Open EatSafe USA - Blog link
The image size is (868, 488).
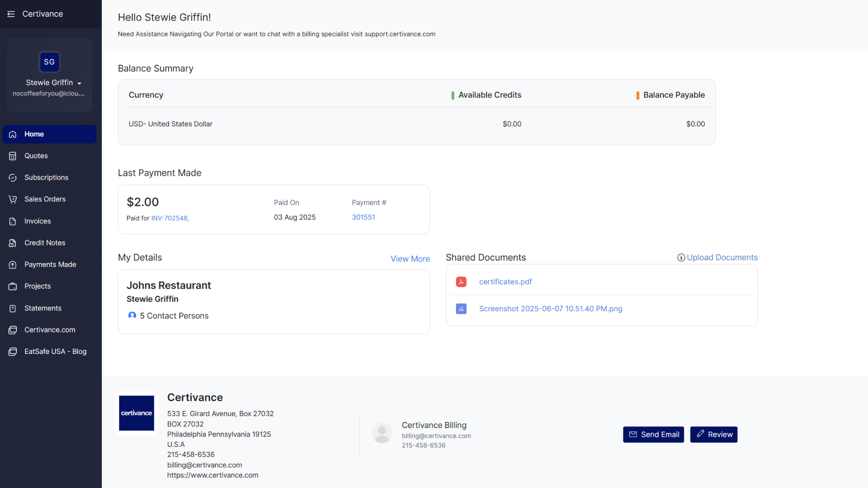click(55, 352)
